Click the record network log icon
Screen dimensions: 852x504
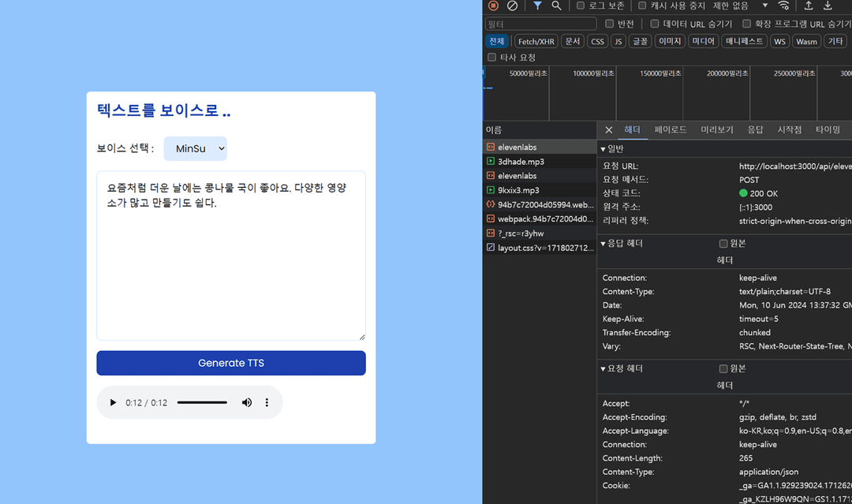pyautogui.click(x=493, y=6)
